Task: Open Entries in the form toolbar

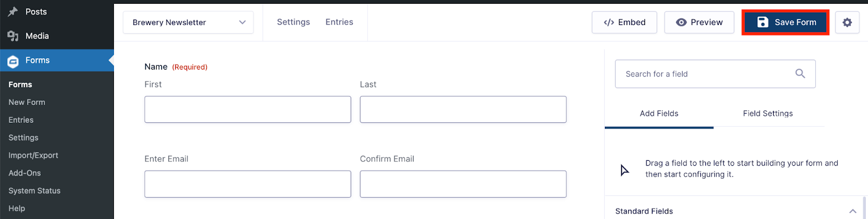Action: [339, 22]
